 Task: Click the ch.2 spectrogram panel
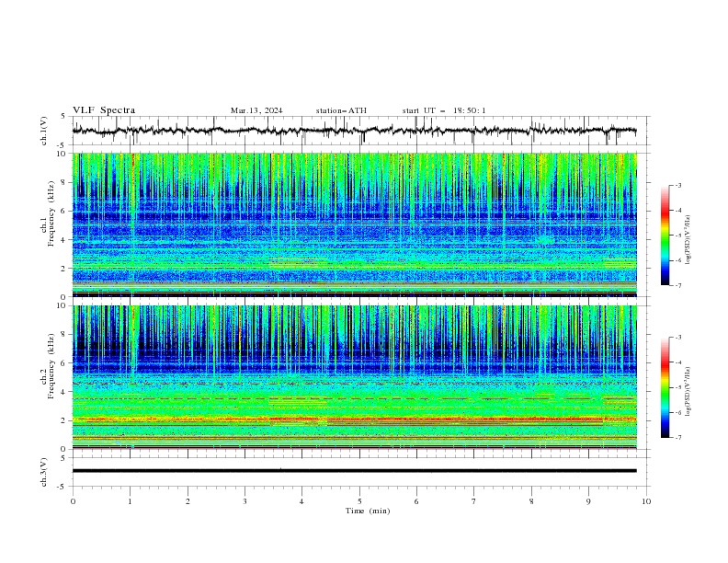355,377
